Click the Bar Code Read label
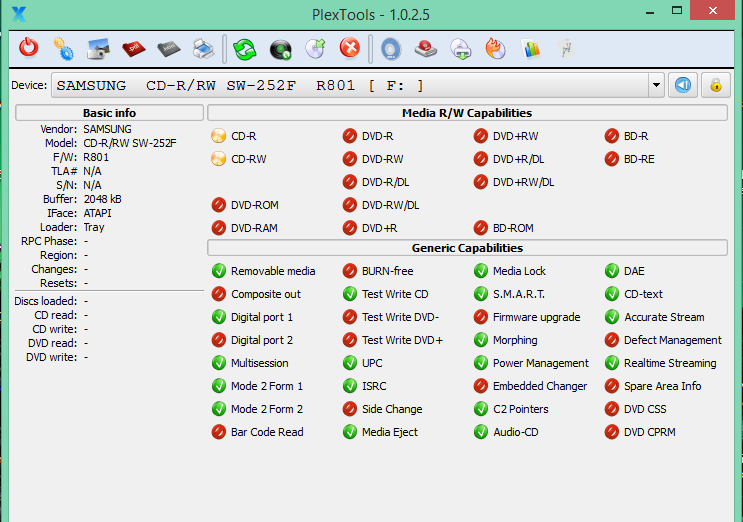This screenshot has height=522, width=743. [267, 432]
